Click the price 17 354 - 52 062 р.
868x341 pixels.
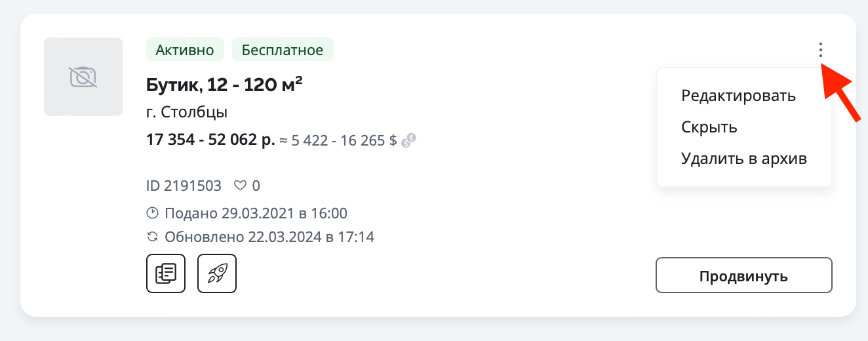pyautogui.click(x=210, y=140)
